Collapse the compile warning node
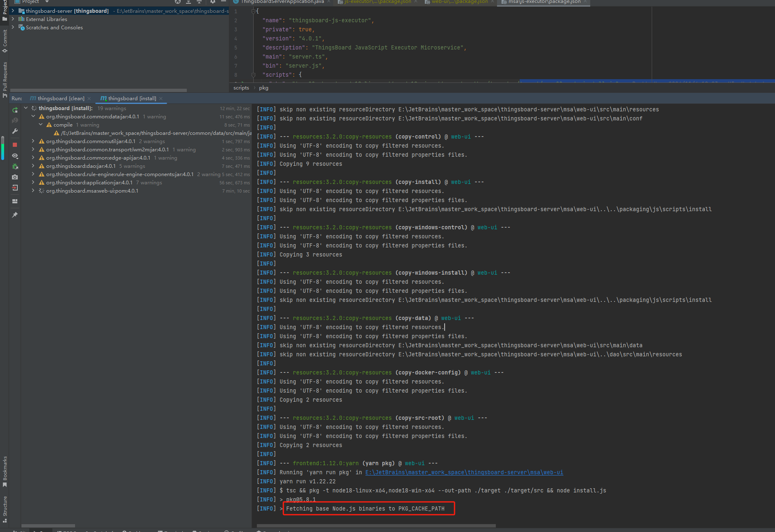 [x=40, y=125]
